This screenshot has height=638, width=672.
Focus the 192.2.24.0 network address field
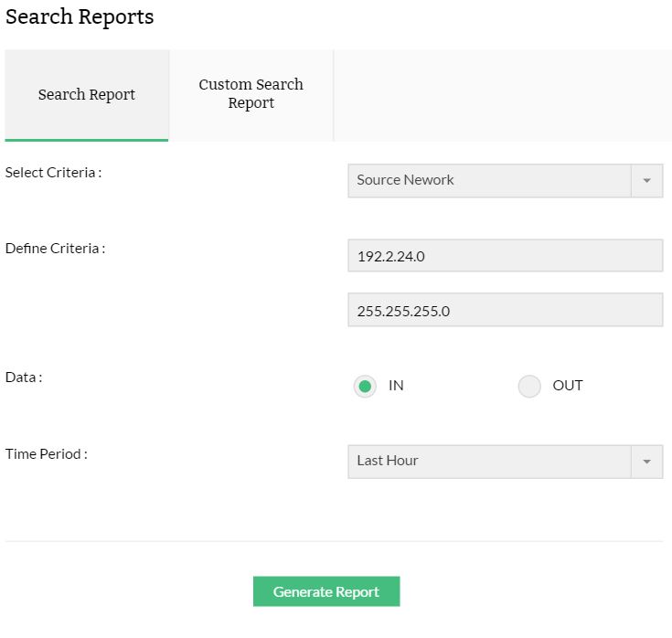pyautogui.click(x=505, y=257)
